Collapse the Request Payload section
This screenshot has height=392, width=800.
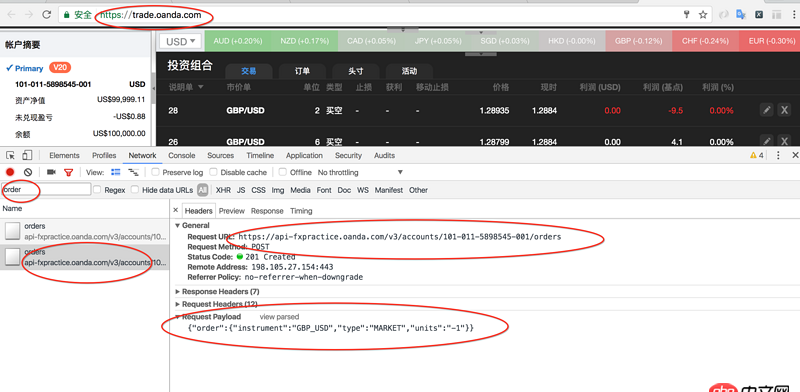(x=178, y=316)
